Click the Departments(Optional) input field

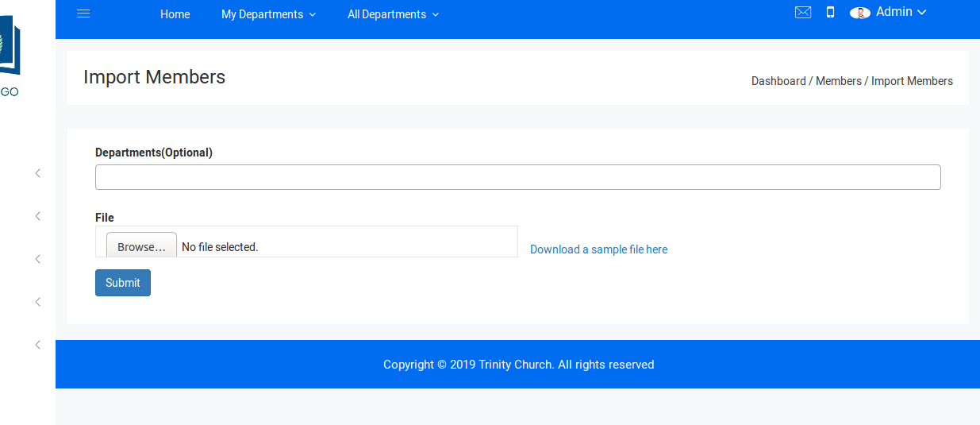point(518,177)
